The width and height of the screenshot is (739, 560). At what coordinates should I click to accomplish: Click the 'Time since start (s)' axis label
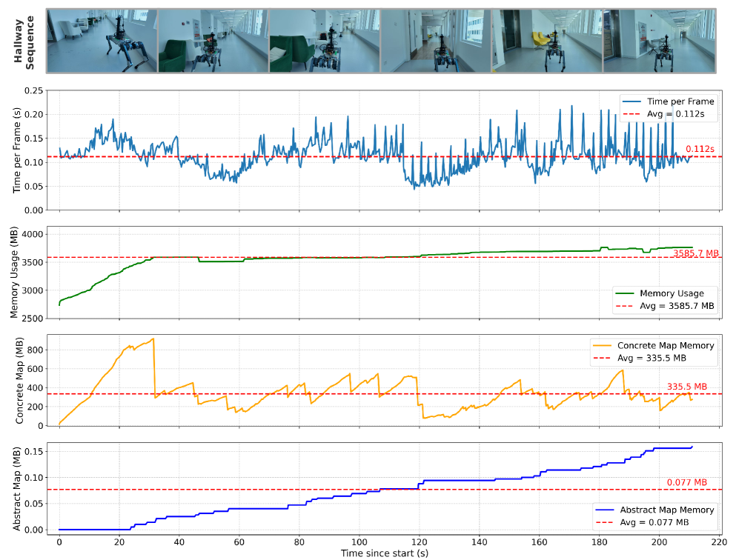(x=384, y=553)
